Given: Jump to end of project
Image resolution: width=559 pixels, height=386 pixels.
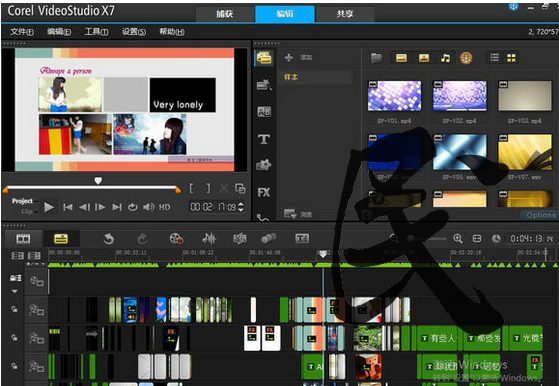Looking at the screenshot, I should pyautogui.click(x=117, y=207).
